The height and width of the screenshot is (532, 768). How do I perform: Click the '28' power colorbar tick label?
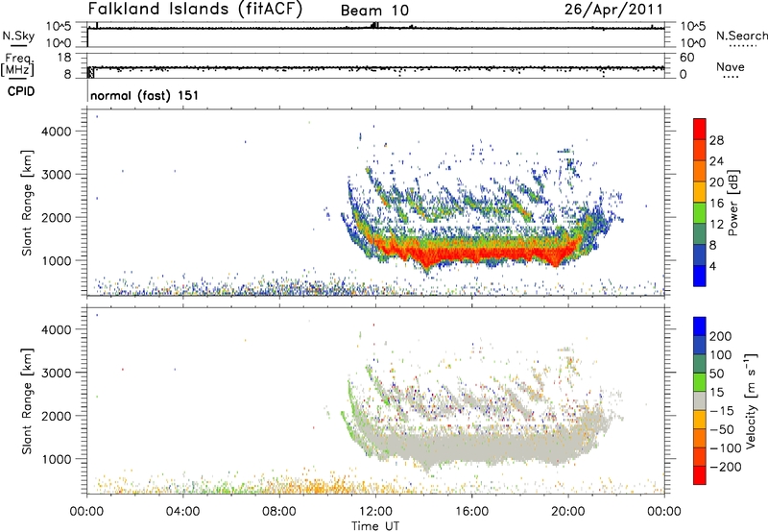coord(716,140)
